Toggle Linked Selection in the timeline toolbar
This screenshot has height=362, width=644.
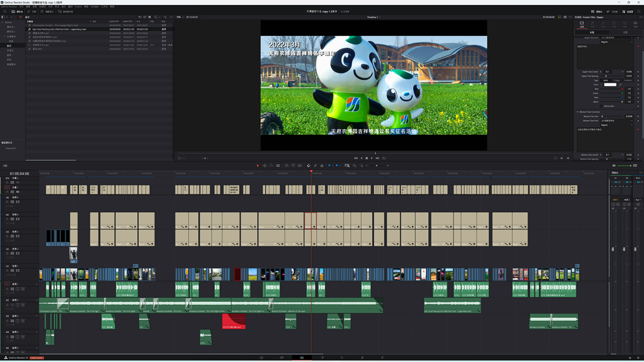click(x=315, y=166)
